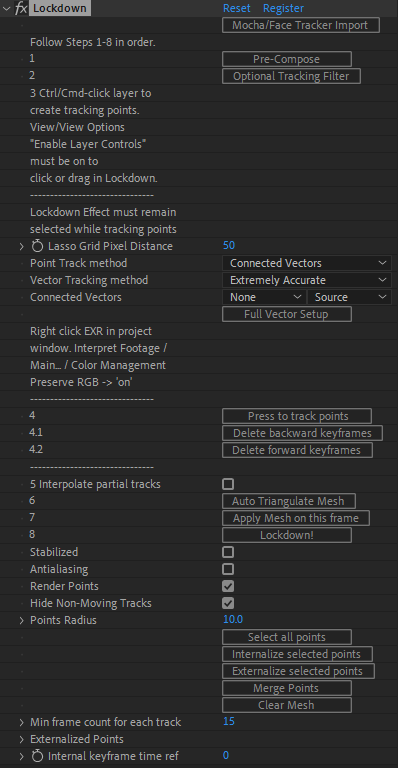
Task: Click Auto Triangulate Mesh button
Action: (289, 501)
